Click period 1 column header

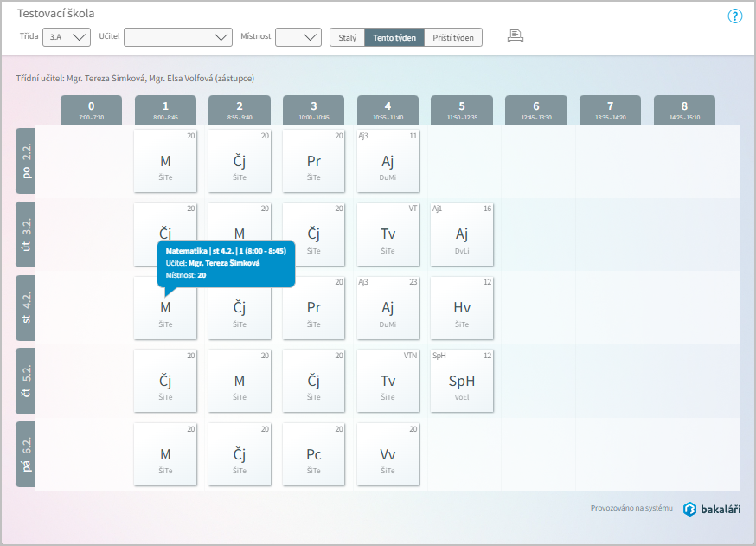tap(165, 110)
